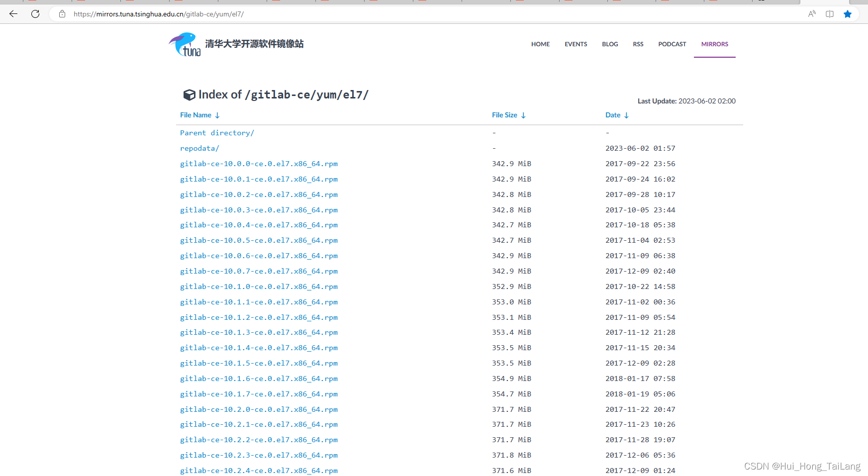Click the File Size column header
Viewport: 868px width, 476px height.
[x=504, y=115]
